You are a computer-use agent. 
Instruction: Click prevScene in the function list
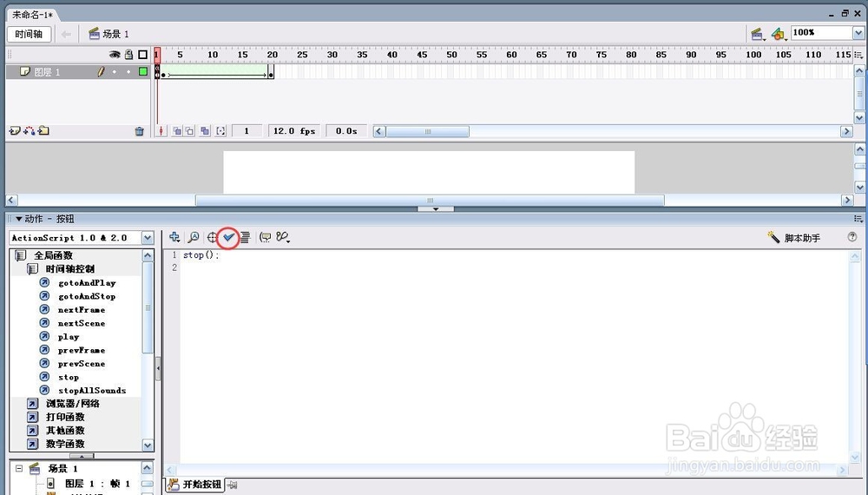[x=82, y=363]
